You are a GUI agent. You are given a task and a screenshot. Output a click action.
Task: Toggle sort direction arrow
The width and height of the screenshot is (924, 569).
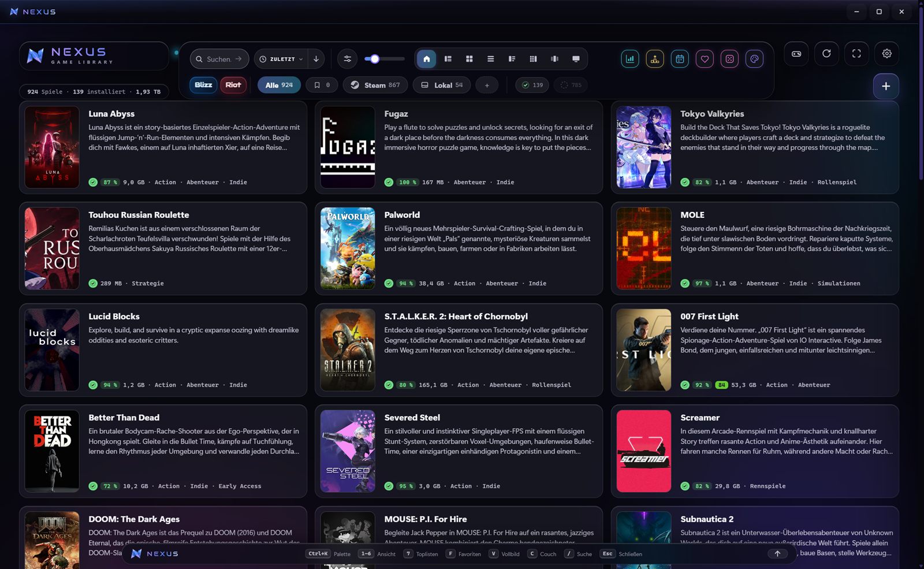click(316, 59)
